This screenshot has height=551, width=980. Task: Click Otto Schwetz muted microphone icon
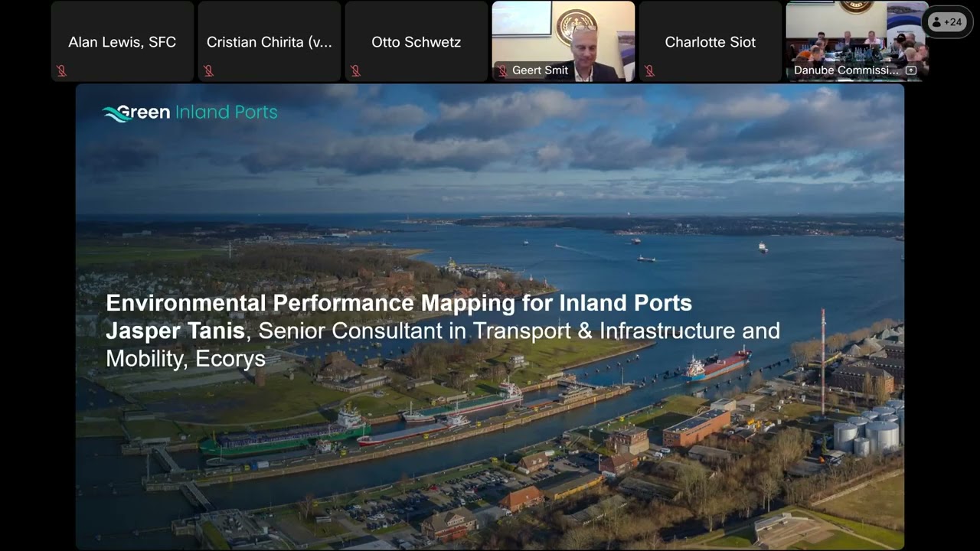click(355, 70)
